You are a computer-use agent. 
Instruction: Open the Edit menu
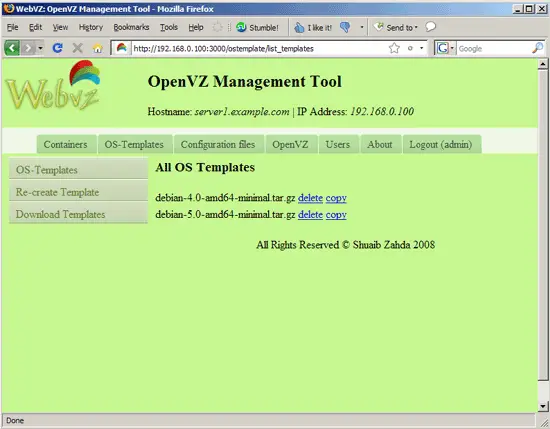coord(35,27)
